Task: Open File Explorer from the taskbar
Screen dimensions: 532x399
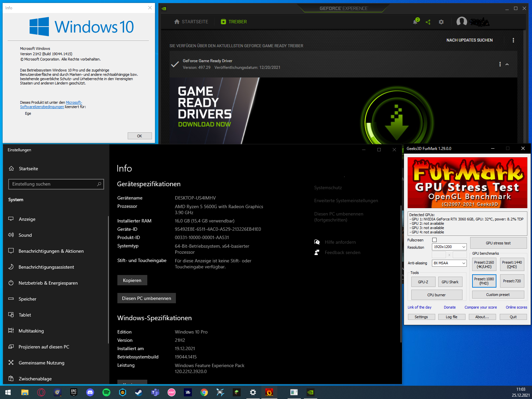Action: [x=25, y=392]
